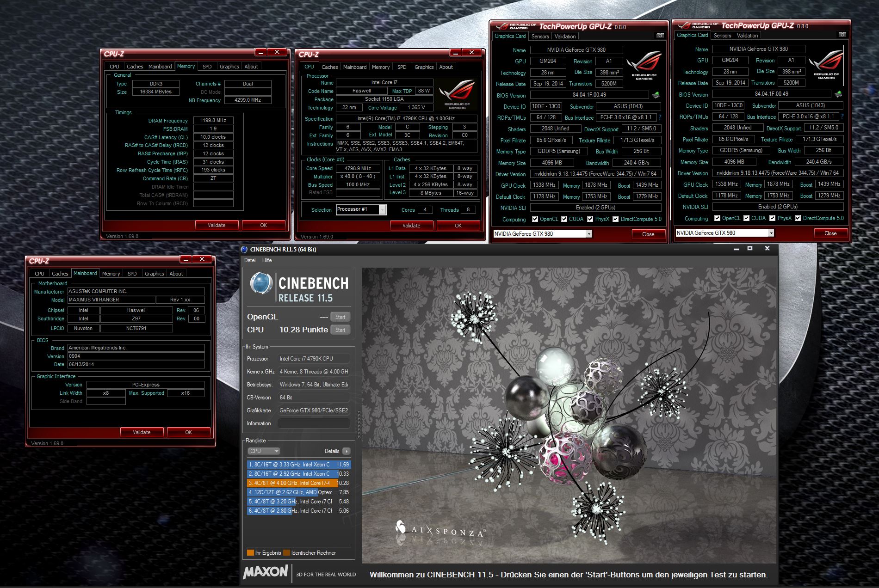Open SPD tab in CPU-Z Memory window
This screenshot has height=588, width=879.
point(207,67)
